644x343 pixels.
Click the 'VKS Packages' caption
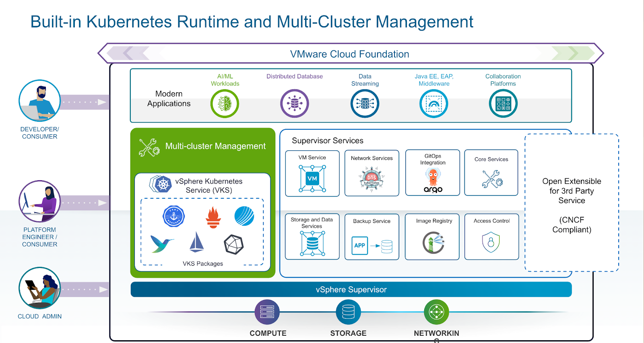pyautogui.click(x=203, y=264)
